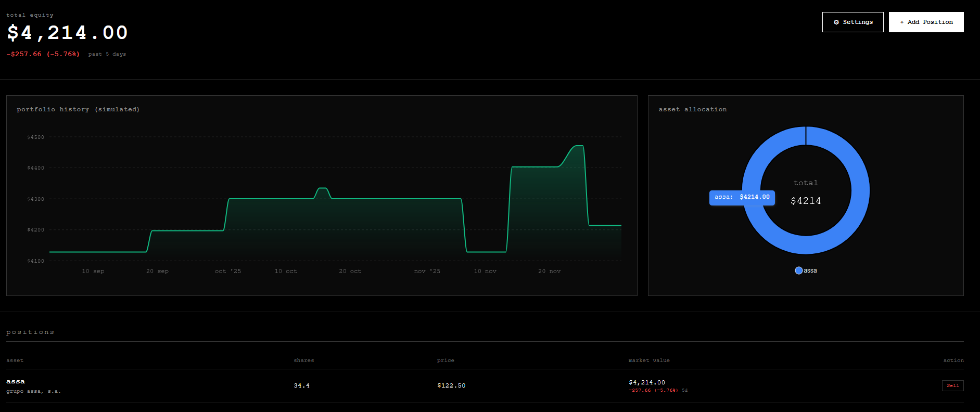980x412 pixels.
Task: Click the '10 sep' axis label
Action: [93, 271]
